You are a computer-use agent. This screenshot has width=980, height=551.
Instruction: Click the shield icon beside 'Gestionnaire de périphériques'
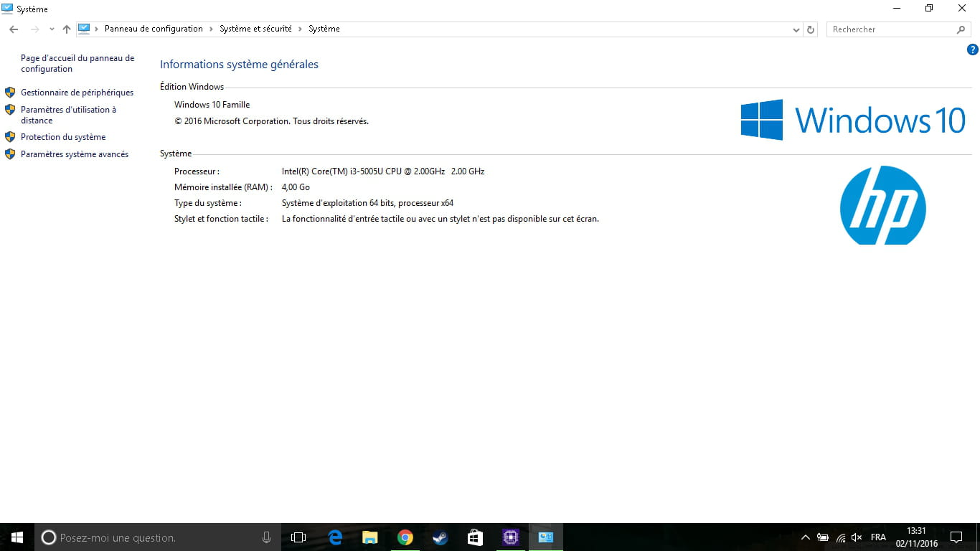(10, 93)
